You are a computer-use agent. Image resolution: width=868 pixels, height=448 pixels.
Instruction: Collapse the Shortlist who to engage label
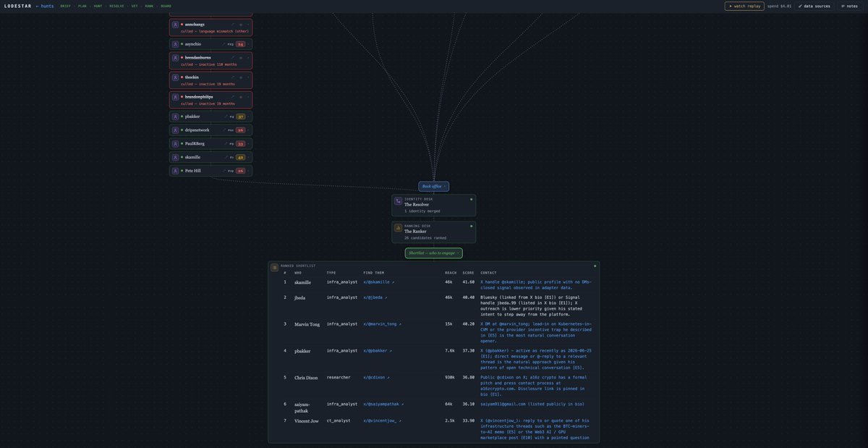[x=433, y=253]
